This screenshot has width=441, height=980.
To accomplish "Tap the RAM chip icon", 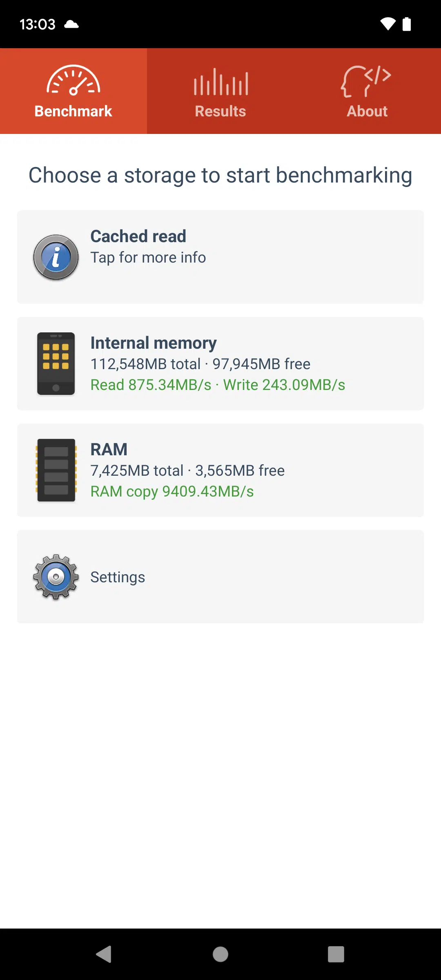I will point(56,470).
